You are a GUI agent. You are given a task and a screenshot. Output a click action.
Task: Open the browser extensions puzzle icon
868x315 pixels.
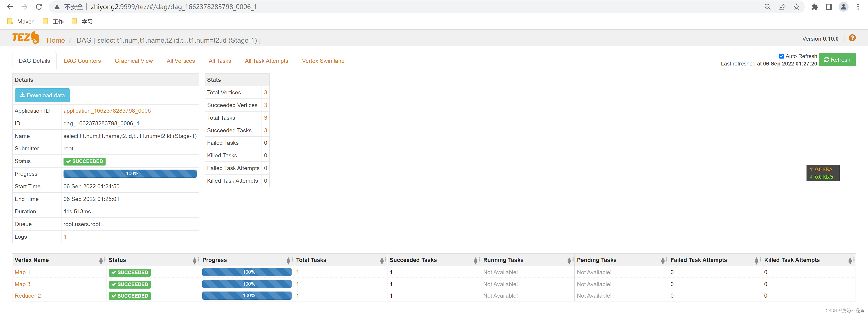click(x=814, y=7)
